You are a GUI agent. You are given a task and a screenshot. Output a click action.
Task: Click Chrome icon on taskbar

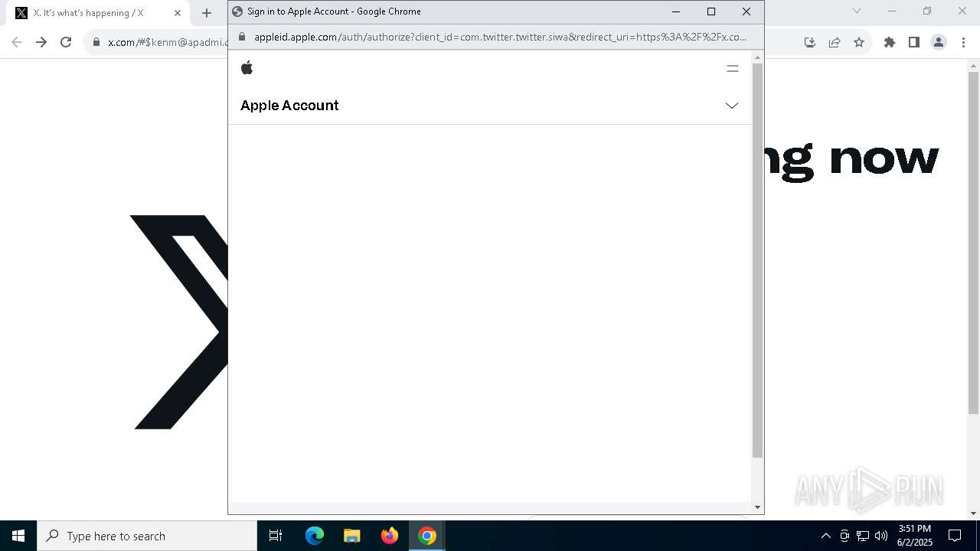427,536
